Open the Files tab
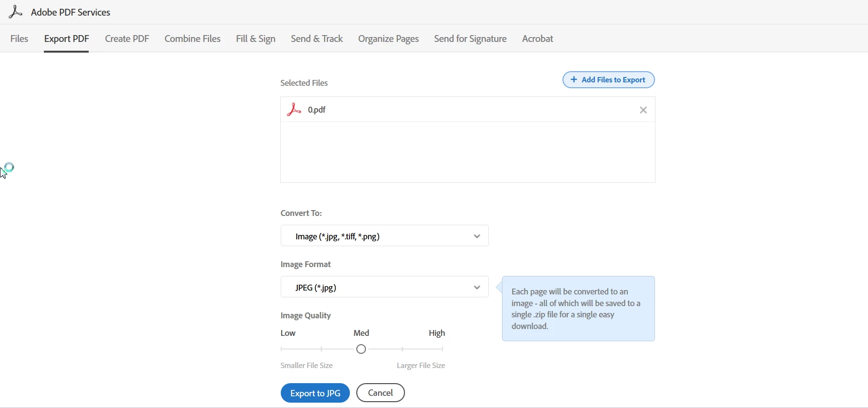Screen dimensions: 868x408 (19, 39)
